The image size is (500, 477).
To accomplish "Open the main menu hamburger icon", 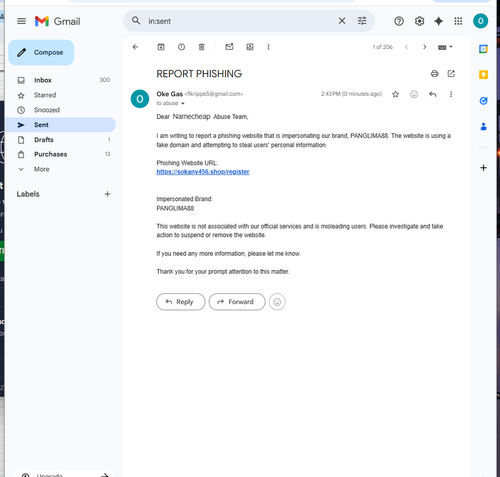I will pyautogui.click(x=21, y=21).
